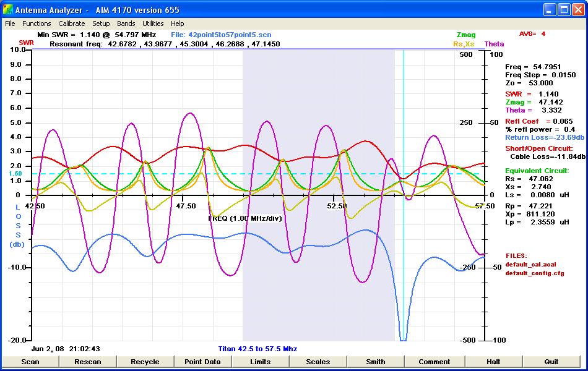Start Recycle scanning
588x371 pixels.
point(145,362)
